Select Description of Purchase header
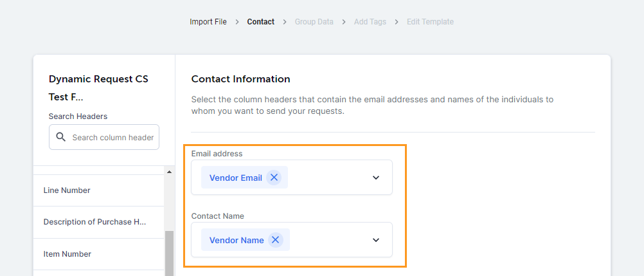Viewport: 644px width, 276px height. click(x=94, y=222)
